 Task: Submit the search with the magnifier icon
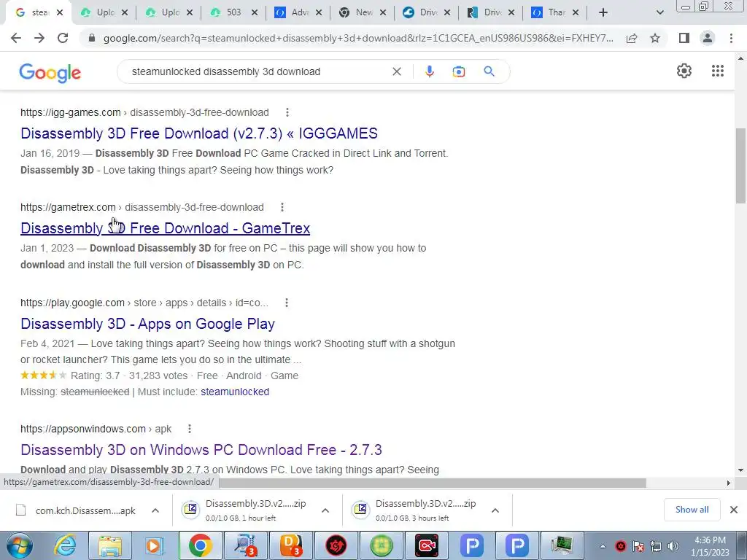489,71
